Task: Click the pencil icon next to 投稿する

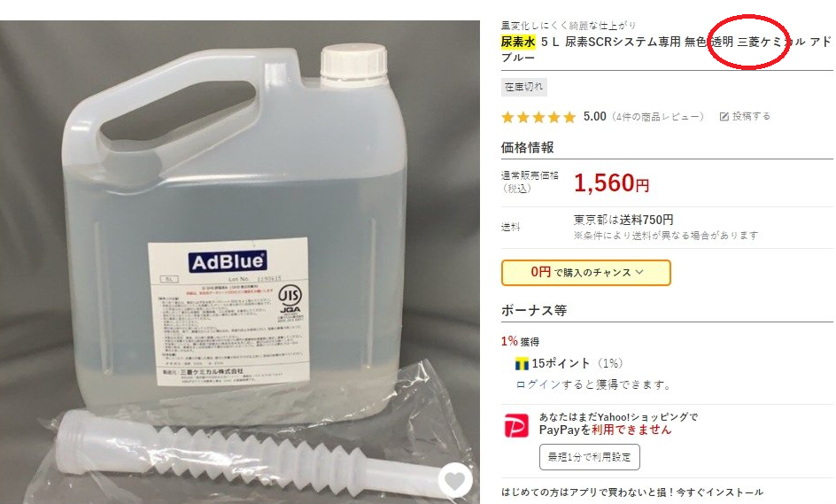Action: tap(724, 117)
